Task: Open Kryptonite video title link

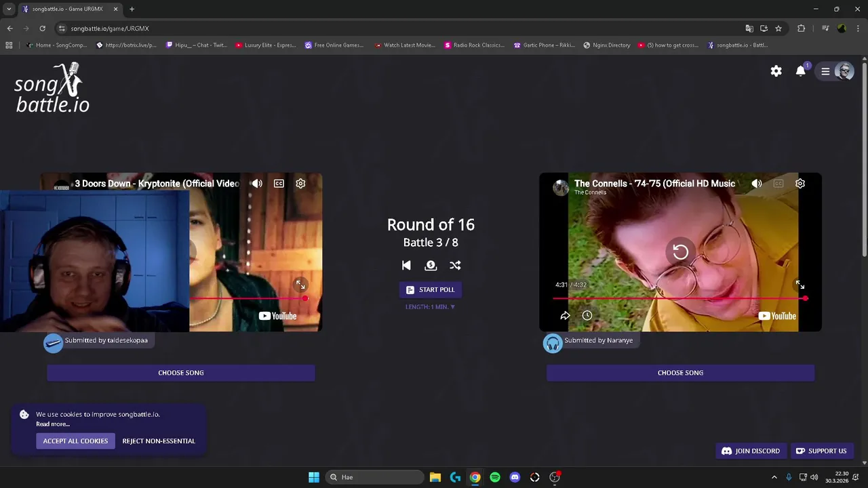Action: tap(157, 184)
